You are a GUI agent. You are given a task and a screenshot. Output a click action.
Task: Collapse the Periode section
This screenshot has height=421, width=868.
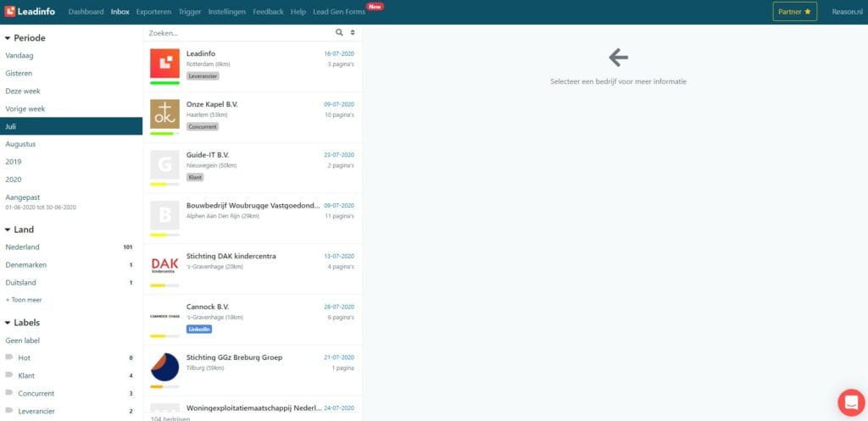click(x=25, y=38)
